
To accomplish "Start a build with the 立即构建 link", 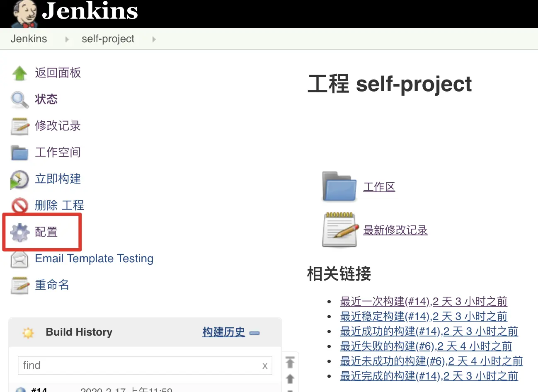I will 58,179.
